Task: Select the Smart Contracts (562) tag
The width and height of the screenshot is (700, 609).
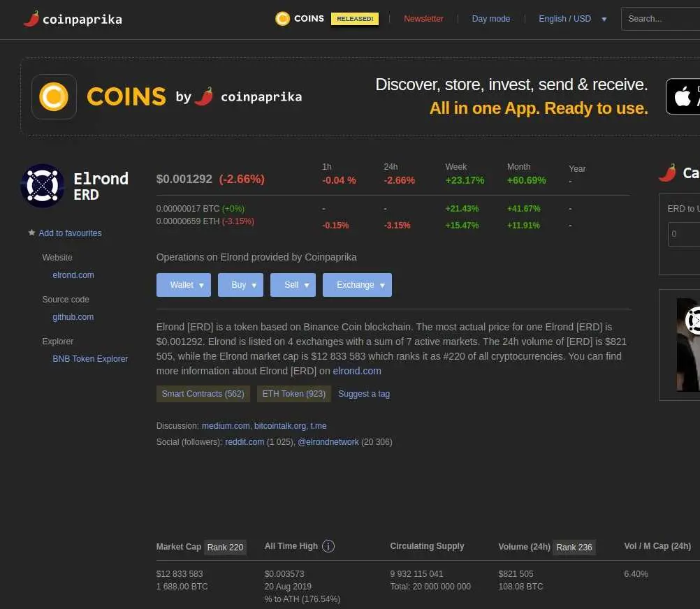Action: 203,393
